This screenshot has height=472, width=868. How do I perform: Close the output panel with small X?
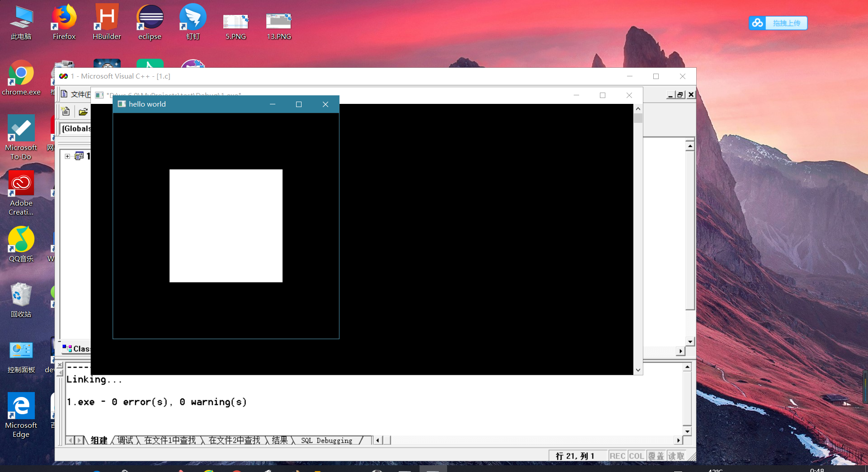point(60,365)
